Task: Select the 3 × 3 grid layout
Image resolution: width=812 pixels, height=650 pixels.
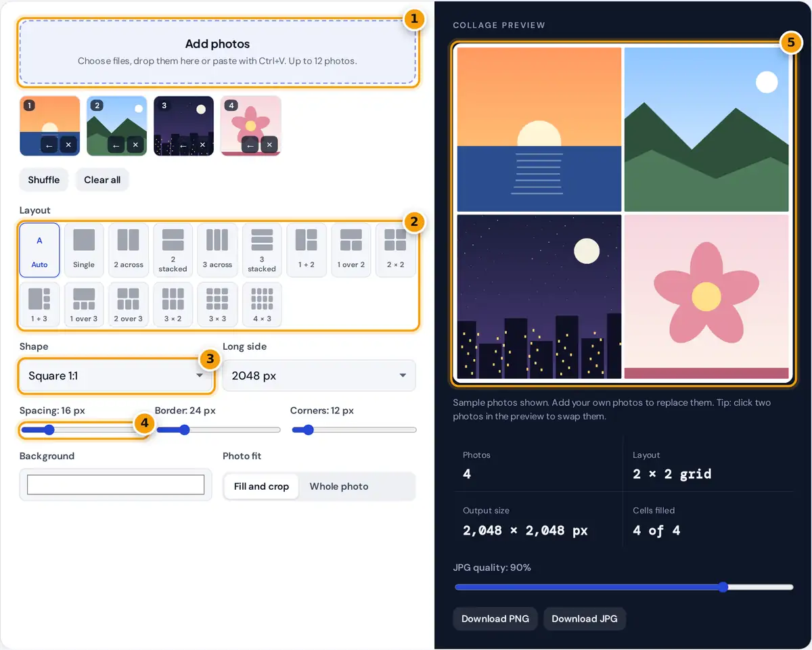Action: pos(217,305)
